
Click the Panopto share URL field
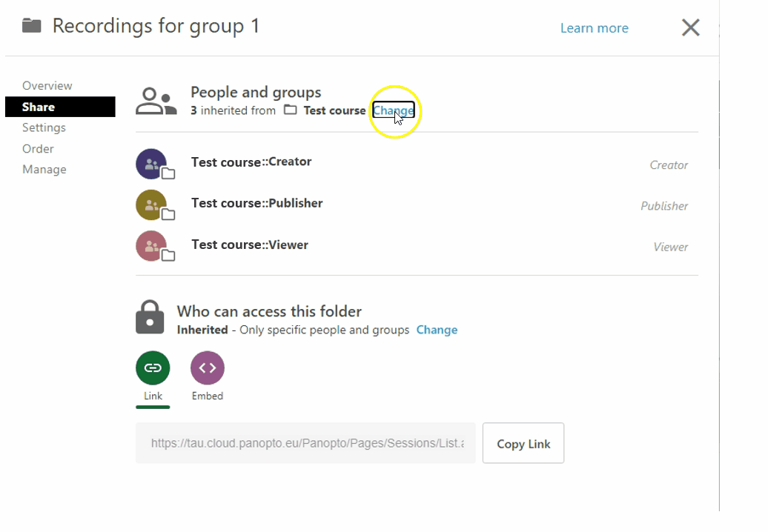pyautogui.click(x=305, y=443)
